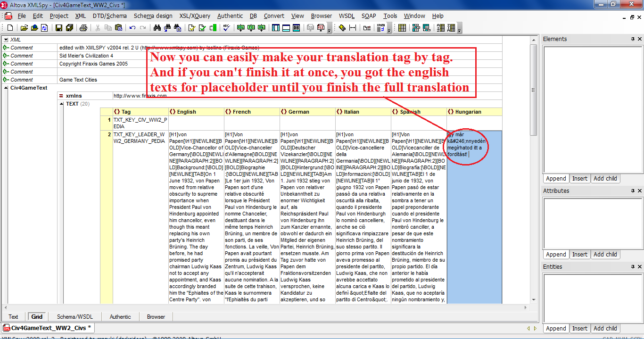The width and height of the screenshot is (644, 339).
Task: Click the yellow expand all plus icon
Action: click(x=342, y=28)
